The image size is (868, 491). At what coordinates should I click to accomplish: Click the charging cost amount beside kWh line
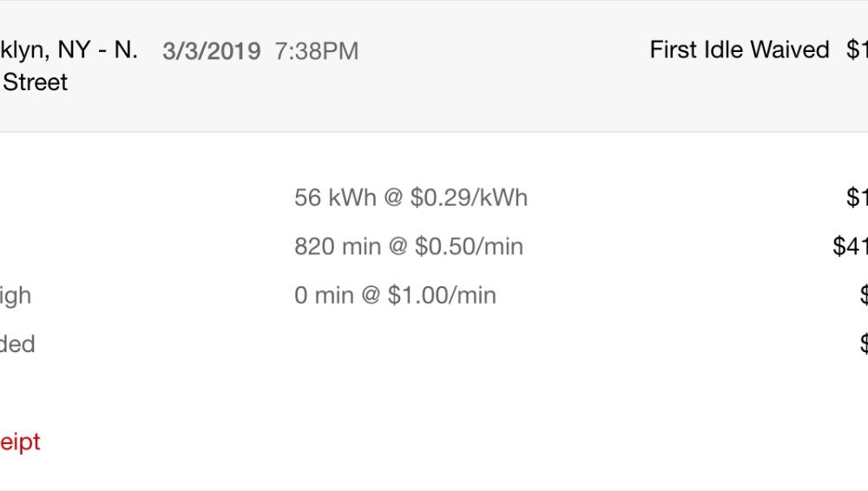click(857, 198)
